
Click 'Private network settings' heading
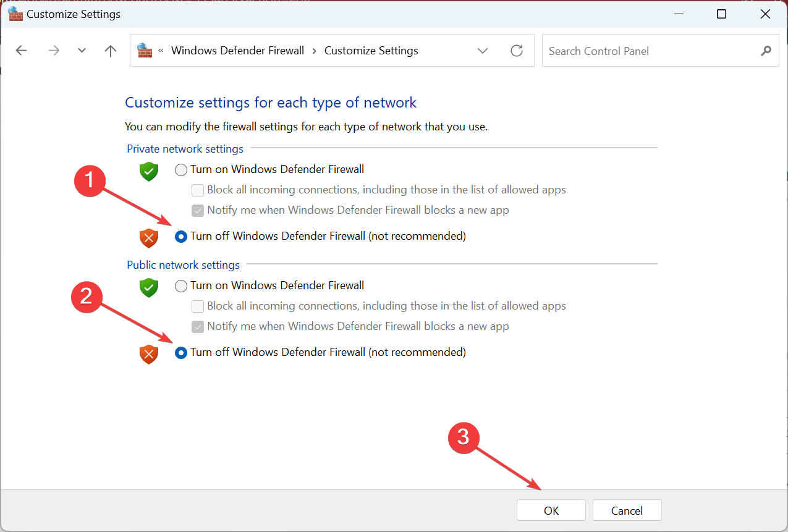tap(185, 149)
